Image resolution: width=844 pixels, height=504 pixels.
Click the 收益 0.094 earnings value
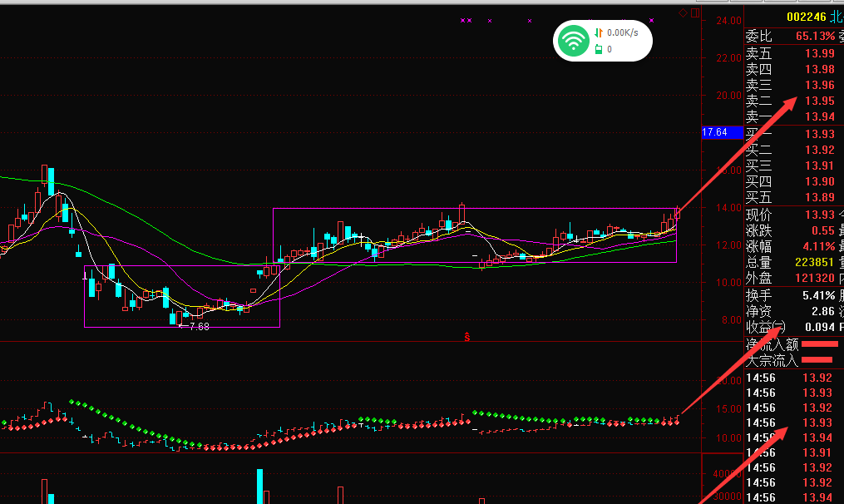tap(820, 327)
